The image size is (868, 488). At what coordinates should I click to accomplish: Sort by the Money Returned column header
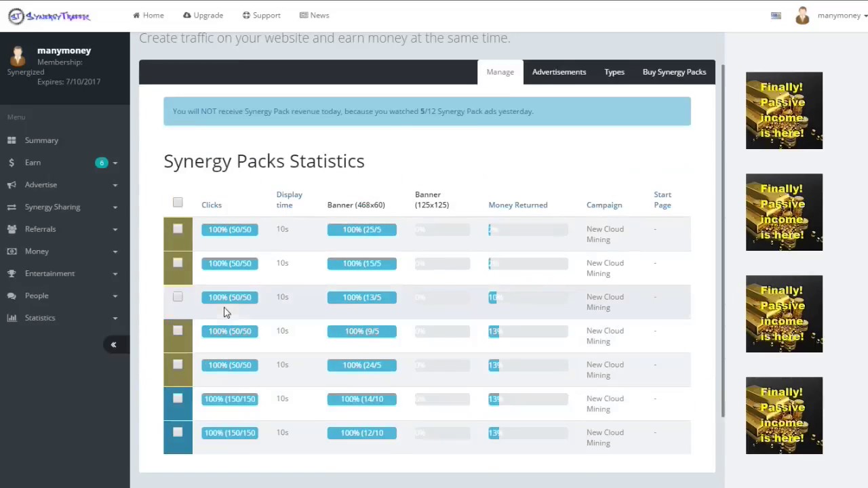tap(517, 205)
